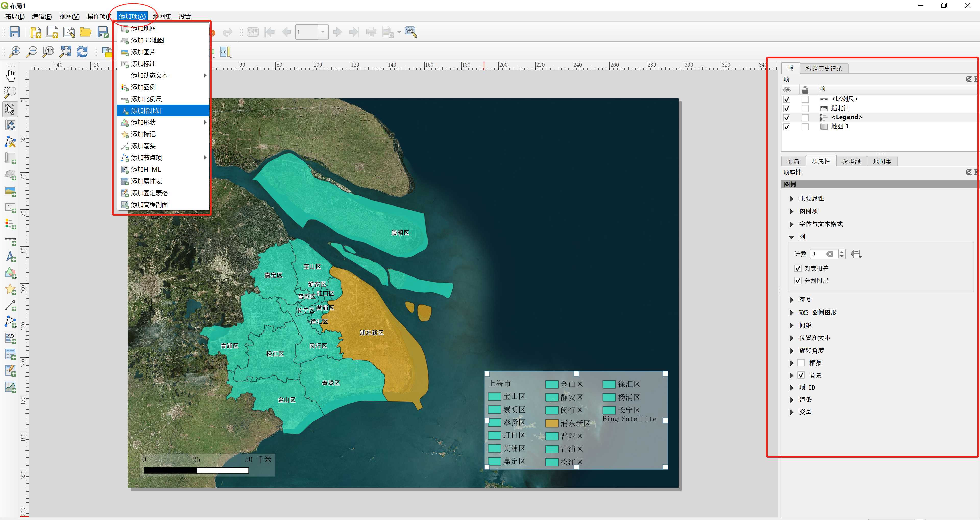Screen dimensions: 980x520
Task: Select the Zoom tool in left toolbox
Action: (11, 92)
